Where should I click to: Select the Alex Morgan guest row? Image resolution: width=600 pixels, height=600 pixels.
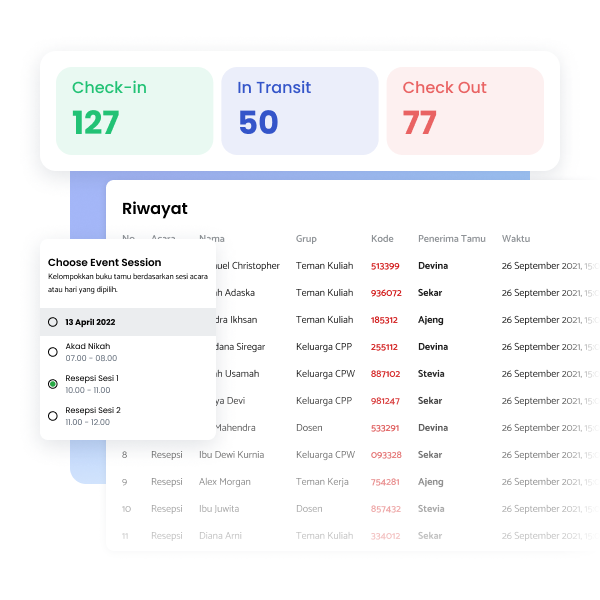[224, 482]
